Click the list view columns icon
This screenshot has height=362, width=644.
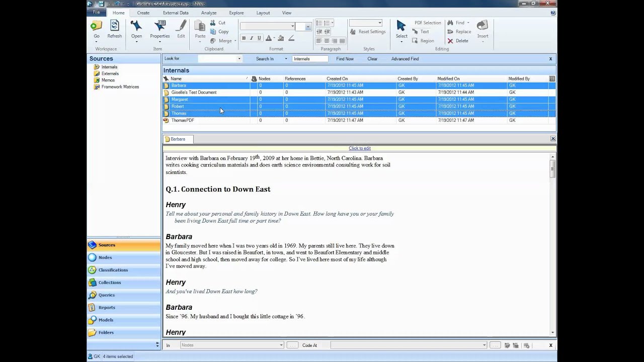(552, 78)
